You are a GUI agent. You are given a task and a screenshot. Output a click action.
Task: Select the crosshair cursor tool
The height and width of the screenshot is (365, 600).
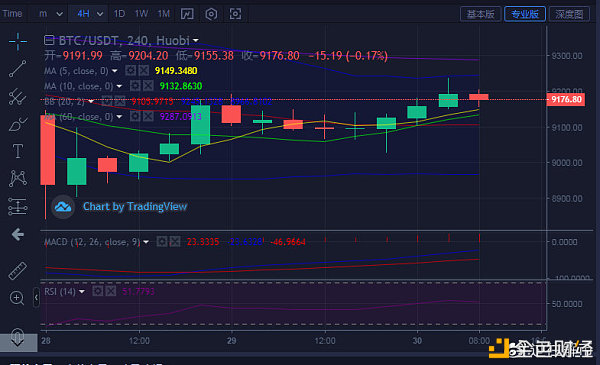pos(18,41)
